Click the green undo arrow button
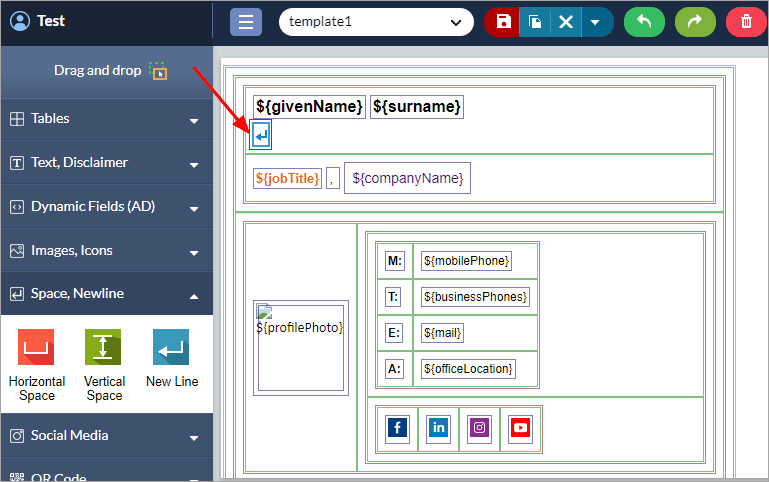 644,22
